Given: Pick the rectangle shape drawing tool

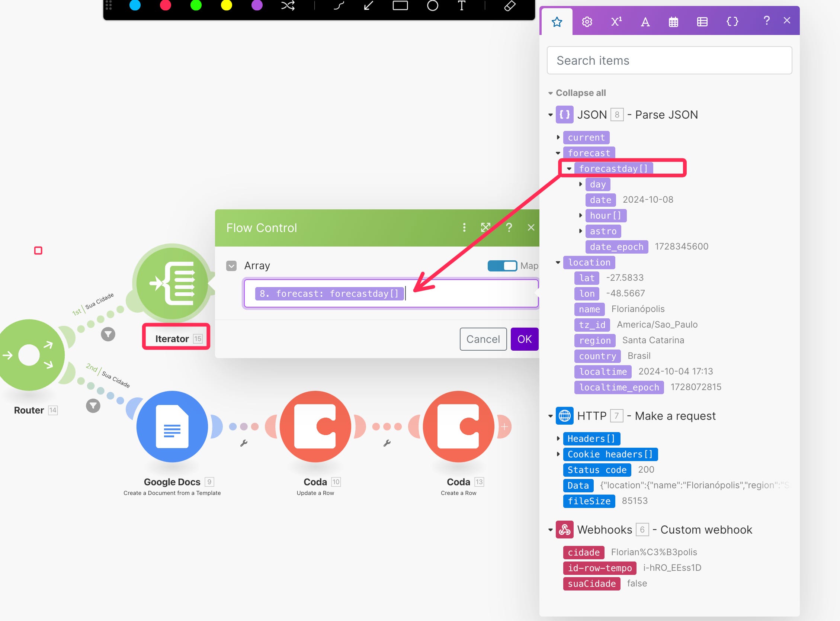Looking at the screenshot, I should [x=400, y=6].
